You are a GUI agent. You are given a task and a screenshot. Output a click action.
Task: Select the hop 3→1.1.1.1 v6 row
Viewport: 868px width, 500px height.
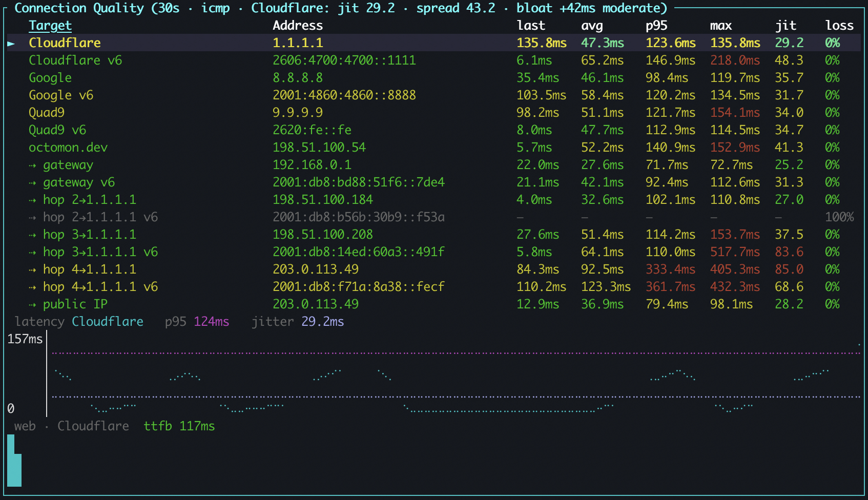433,252
